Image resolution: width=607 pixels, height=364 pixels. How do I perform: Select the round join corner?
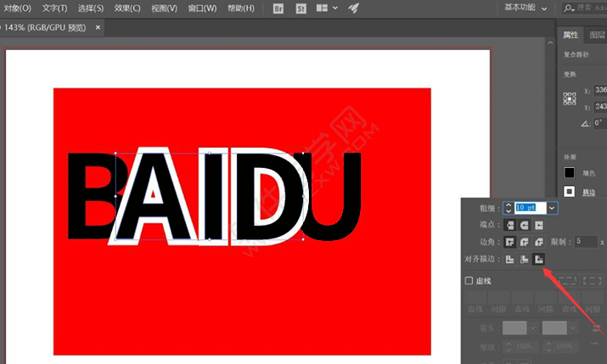(x=524, y=242)
